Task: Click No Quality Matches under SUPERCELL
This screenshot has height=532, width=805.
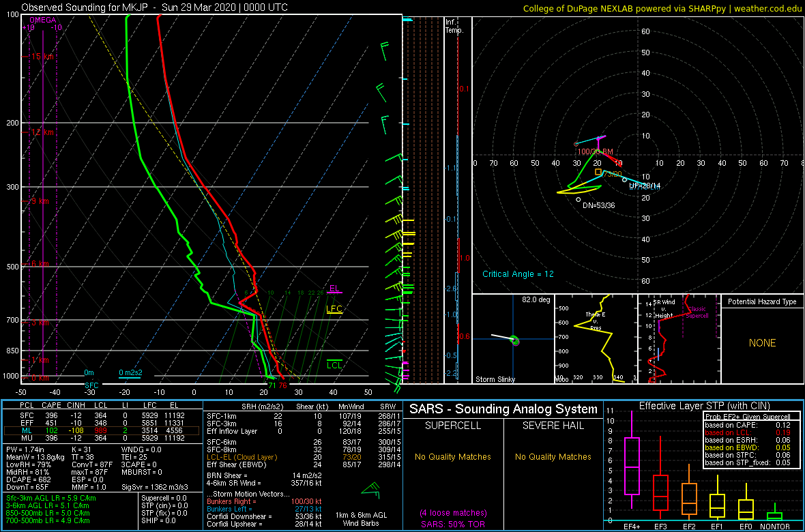Action: click(x=454, y=456)
